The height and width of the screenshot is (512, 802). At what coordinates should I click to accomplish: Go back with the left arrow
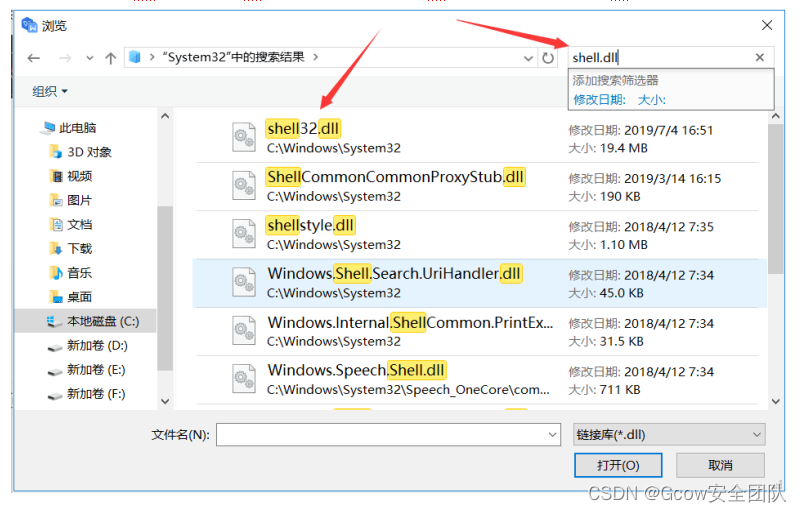tap(34, 58)
